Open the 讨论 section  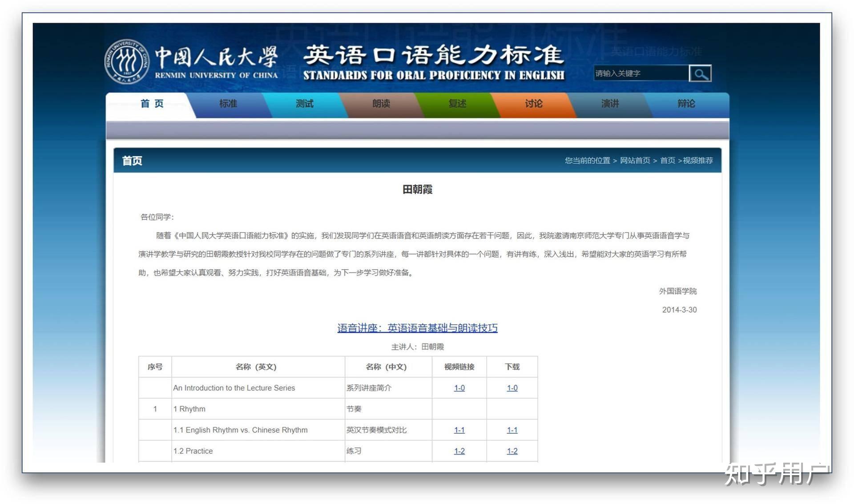click(533, 104)
